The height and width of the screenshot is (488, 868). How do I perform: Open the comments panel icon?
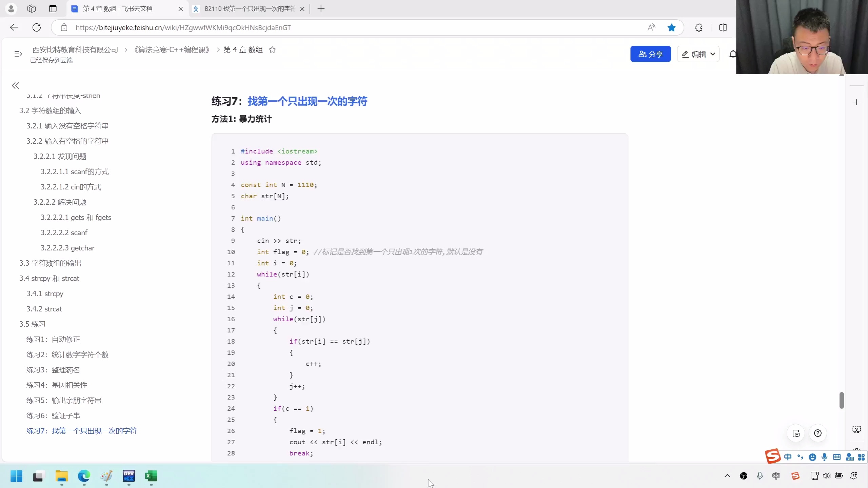(x=796, y=433)
